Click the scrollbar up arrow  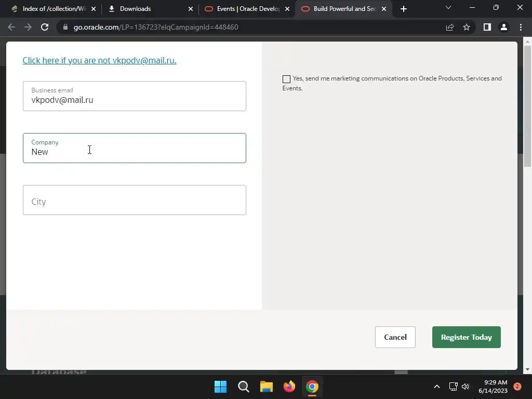[x=527, y=42]
